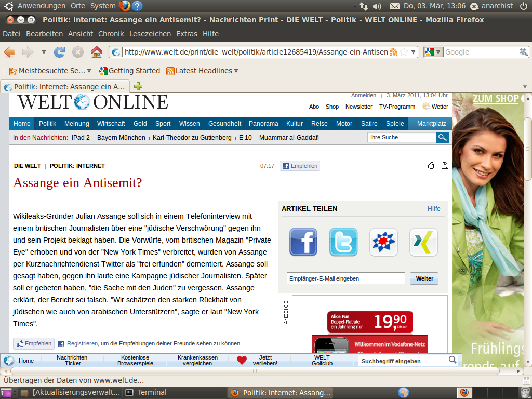Open the Chronik menu

pyautogui.click(x=111, y=34)
